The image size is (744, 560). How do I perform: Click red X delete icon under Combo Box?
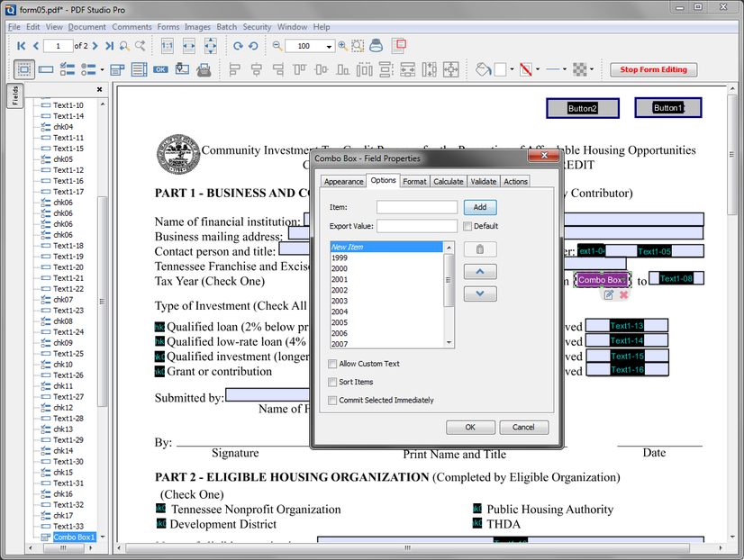623,295
